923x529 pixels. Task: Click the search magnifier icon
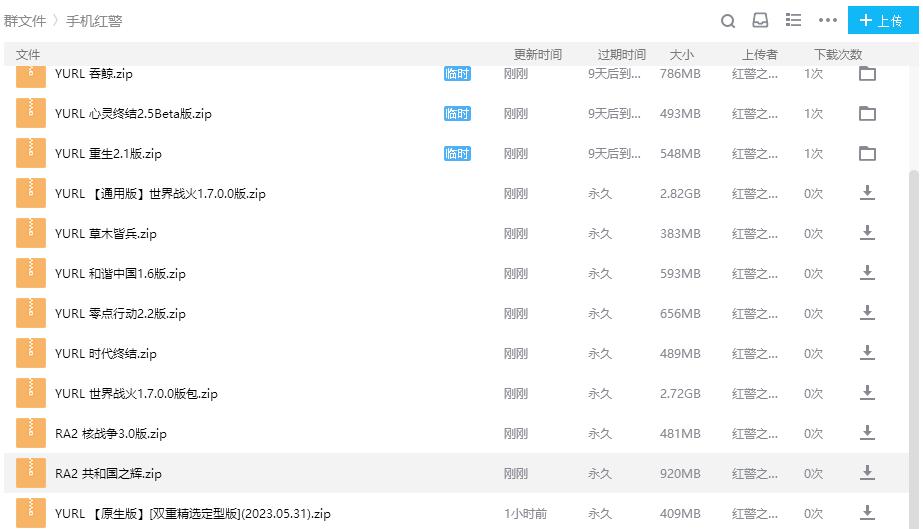point(729,21)
